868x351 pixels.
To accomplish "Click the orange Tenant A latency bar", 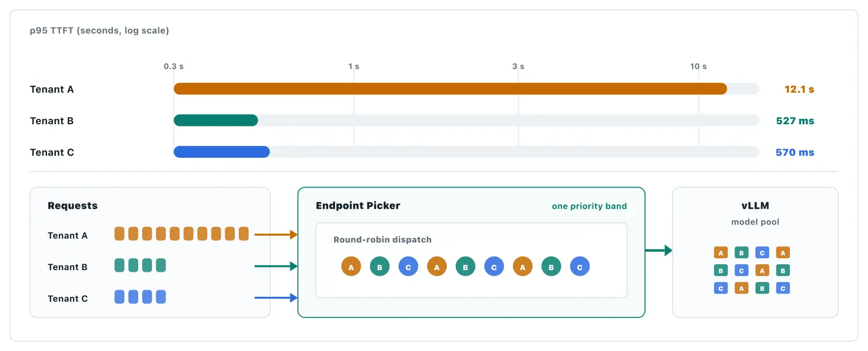I will tap(450, 89).
